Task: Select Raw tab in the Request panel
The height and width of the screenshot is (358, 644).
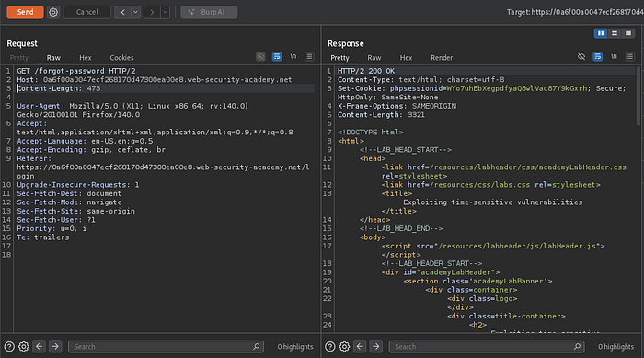Action: pos(53,58)
